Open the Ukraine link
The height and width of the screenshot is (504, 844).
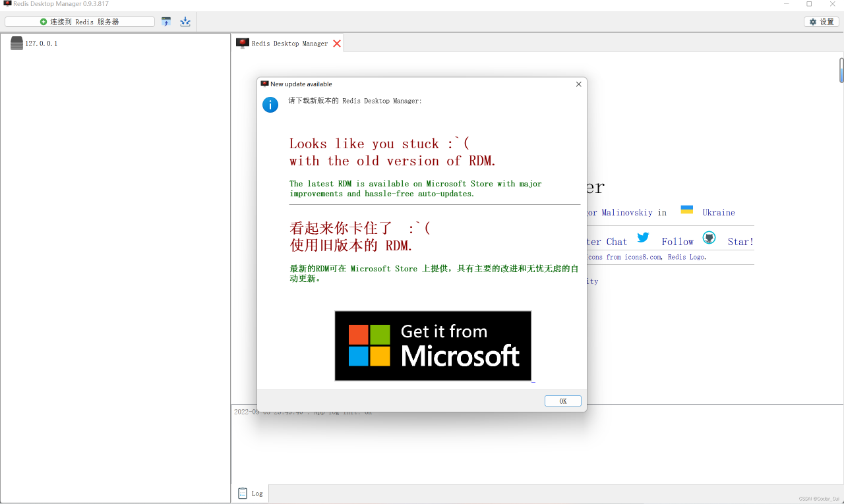coord(719,212)
